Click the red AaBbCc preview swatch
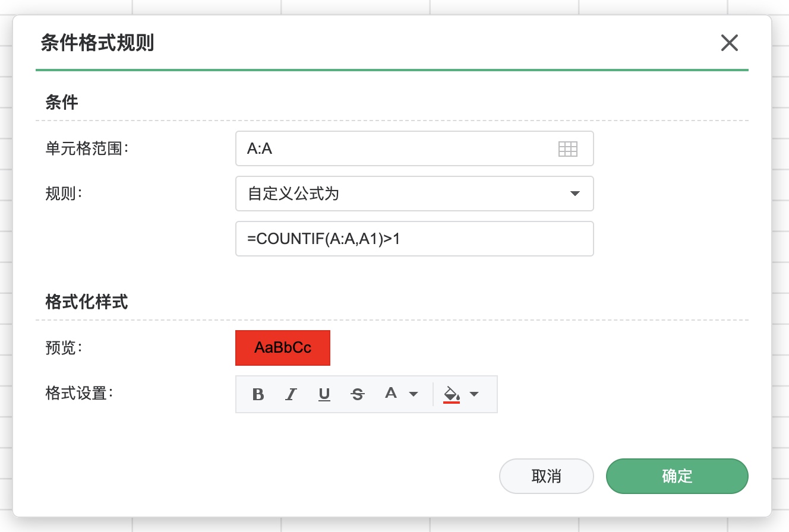The image size is (789, 532). tap(283, 348)
